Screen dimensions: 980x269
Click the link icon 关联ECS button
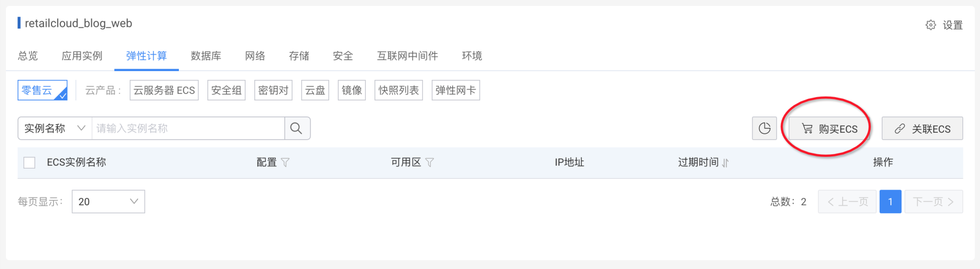(922, 129)
